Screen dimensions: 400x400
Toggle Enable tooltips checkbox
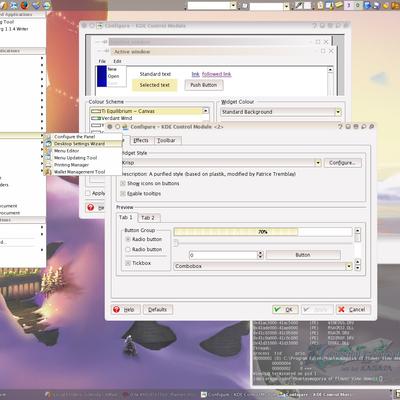tap(123, 193)
